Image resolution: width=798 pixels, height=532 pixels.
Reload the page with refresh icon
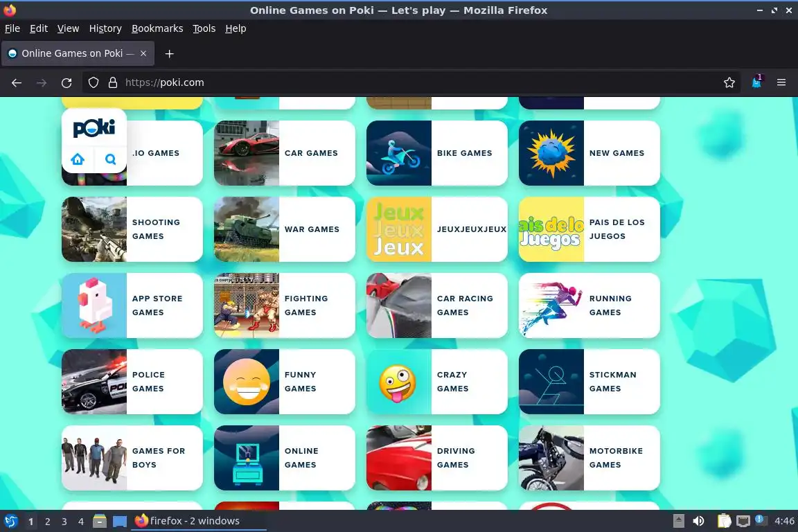tap(66, 82)
